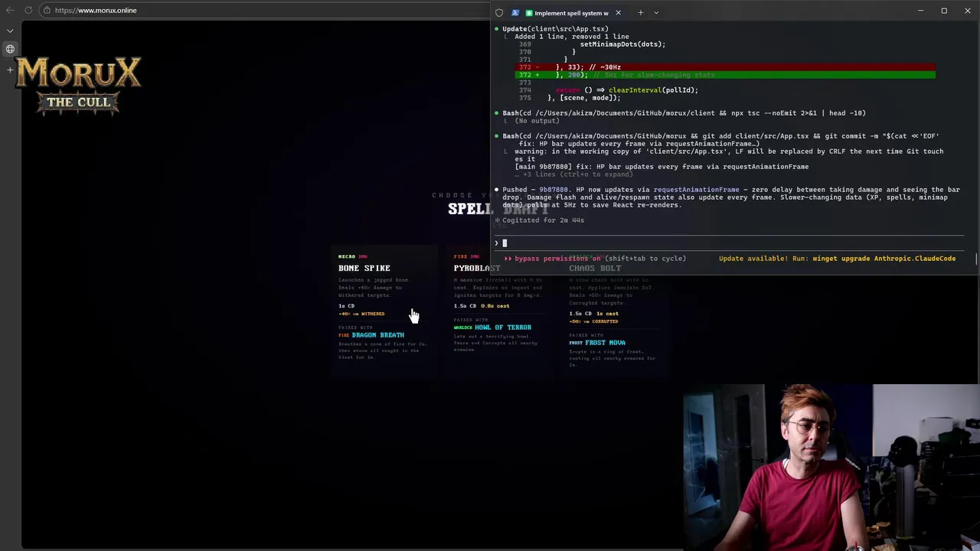980x551 pixels.
Task: Select the Bone Spike spell card title
Action: [364, 268]
